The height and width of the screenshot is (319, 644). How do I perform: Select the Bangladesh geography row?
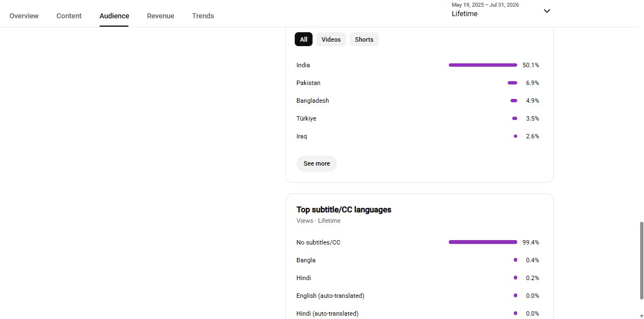[418, 101]
